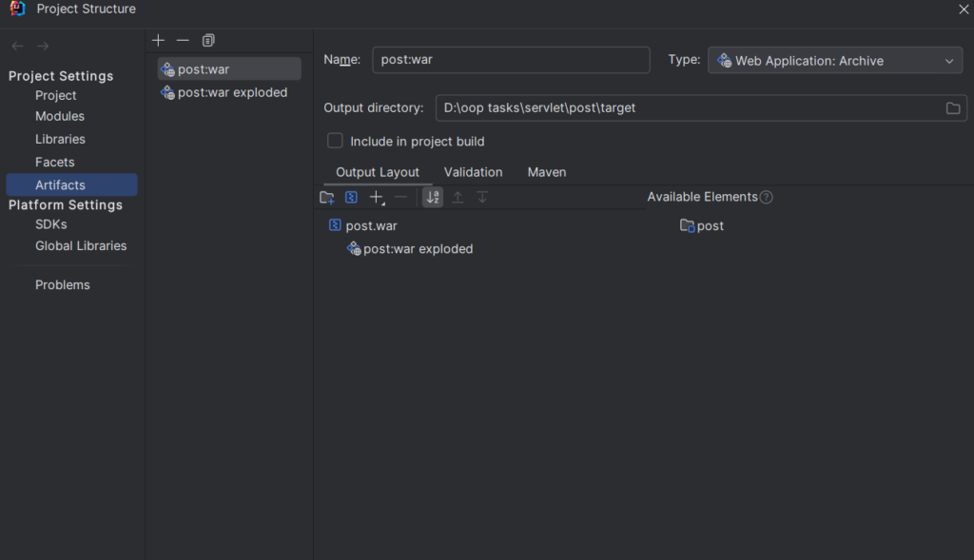
Task: Remove selected artifact with minus icon
Action: pyautogui.click(x=183, y=40)
